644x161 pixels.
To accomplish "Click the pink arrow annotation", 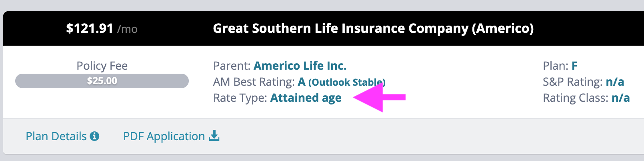I will 379,97.
